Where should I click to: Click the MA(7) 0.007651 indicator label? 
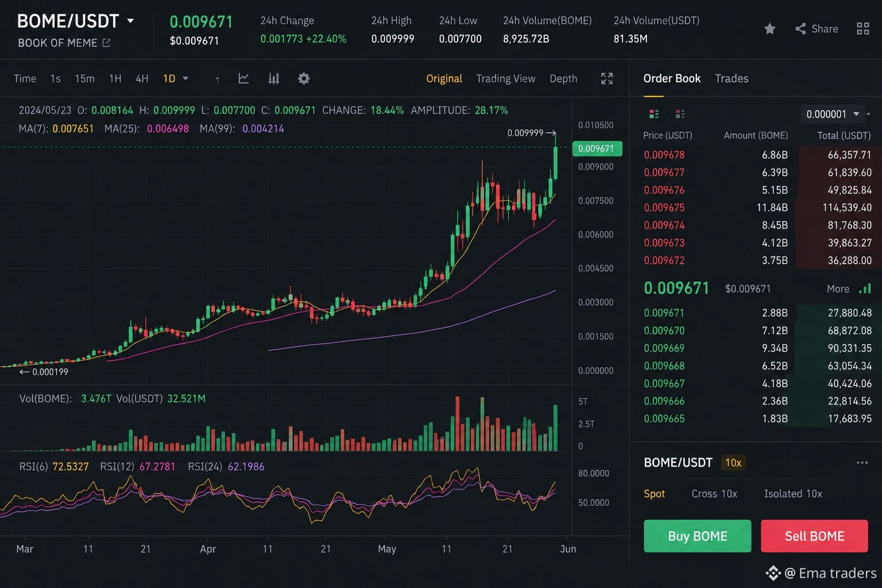56,129
